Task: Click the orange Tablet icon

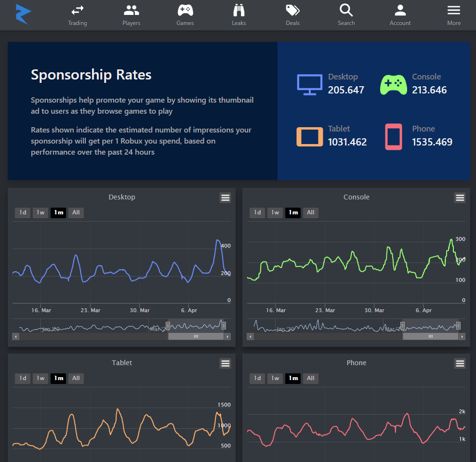Action: tap(310, 137)
